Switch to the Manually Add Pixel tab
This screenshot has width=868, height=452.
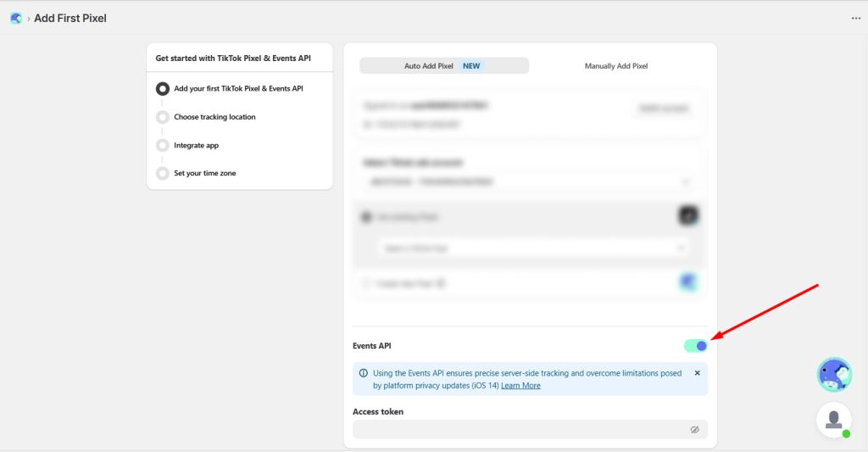[616, 65]
